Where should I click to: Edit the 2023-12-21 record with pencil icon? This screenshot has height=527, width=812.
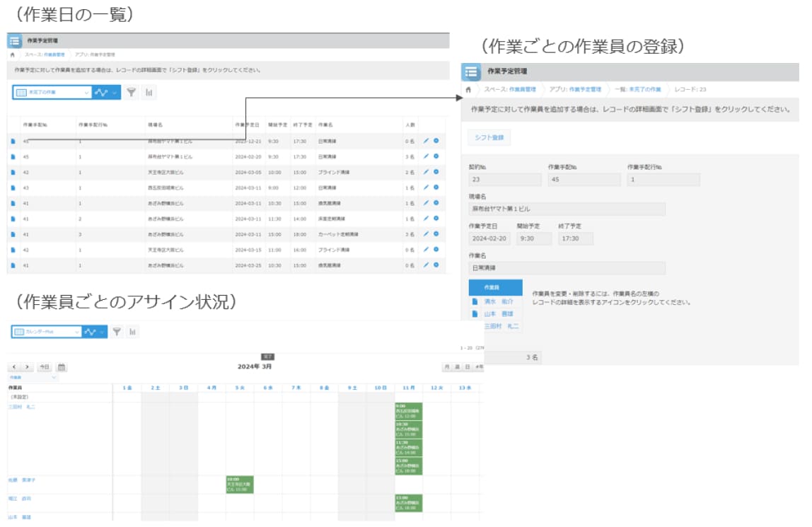pyautogui.click(x=427, y=141)
